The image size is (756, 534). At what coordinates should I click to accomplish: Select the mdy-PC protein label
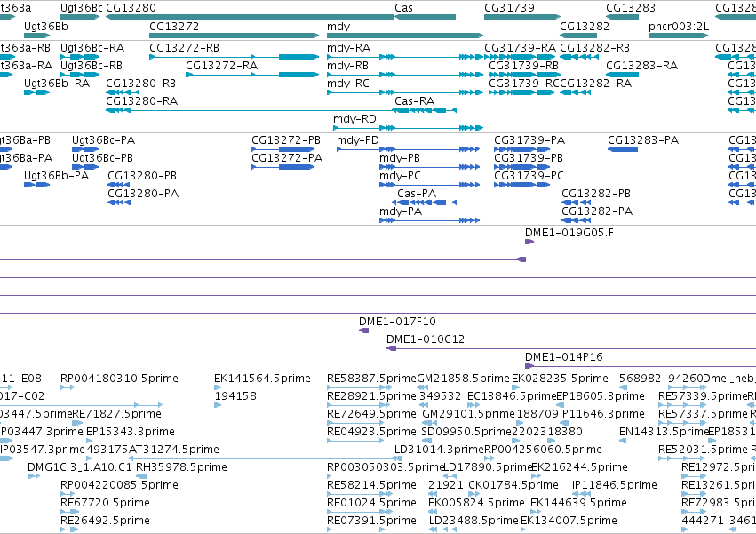pos(400,176)
